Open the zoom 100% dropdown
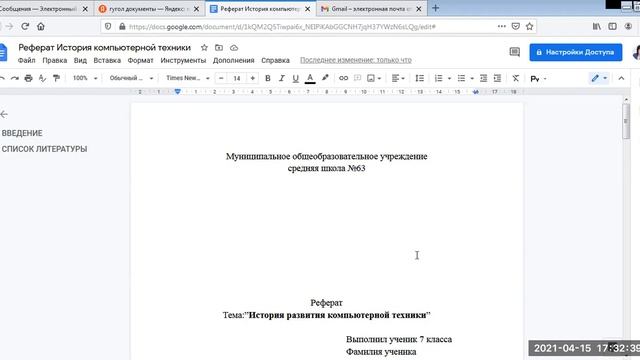 tap(85, 78)
